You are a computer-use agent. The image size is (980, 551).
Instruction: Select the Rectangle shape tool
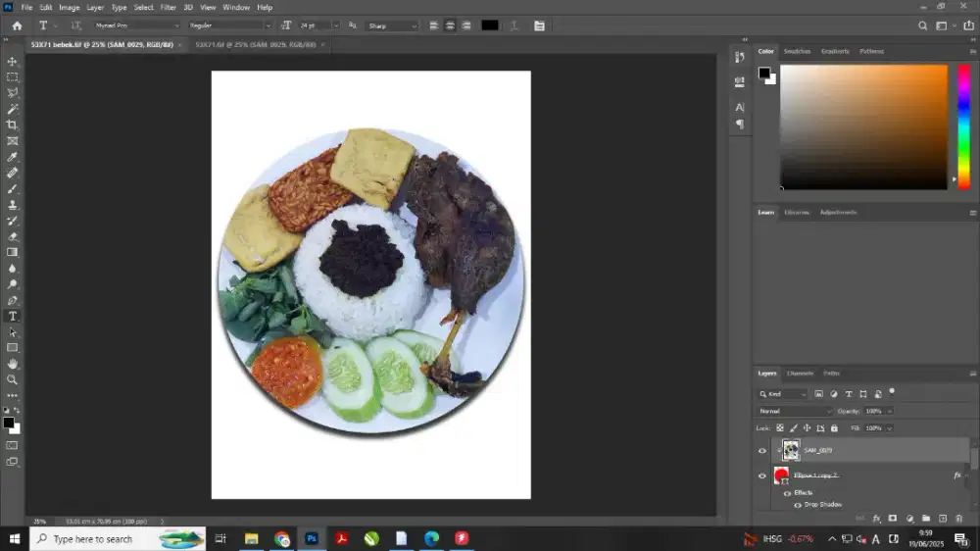[12, 348]
